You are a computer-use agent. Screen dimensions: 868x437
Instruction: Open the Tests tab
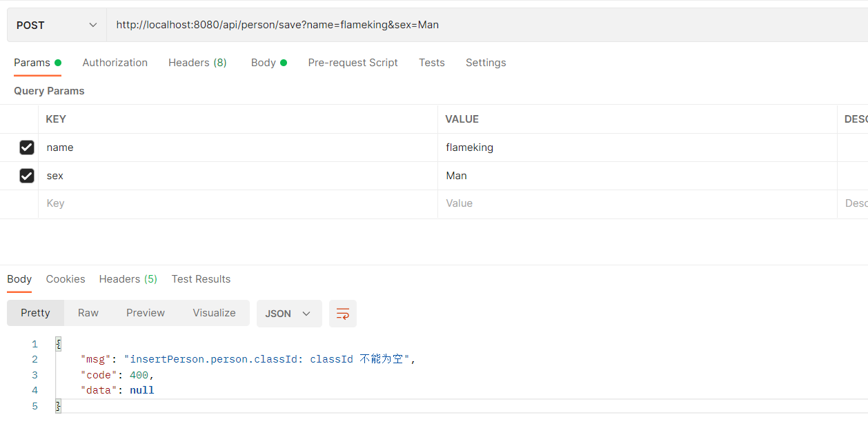[432, 63]
